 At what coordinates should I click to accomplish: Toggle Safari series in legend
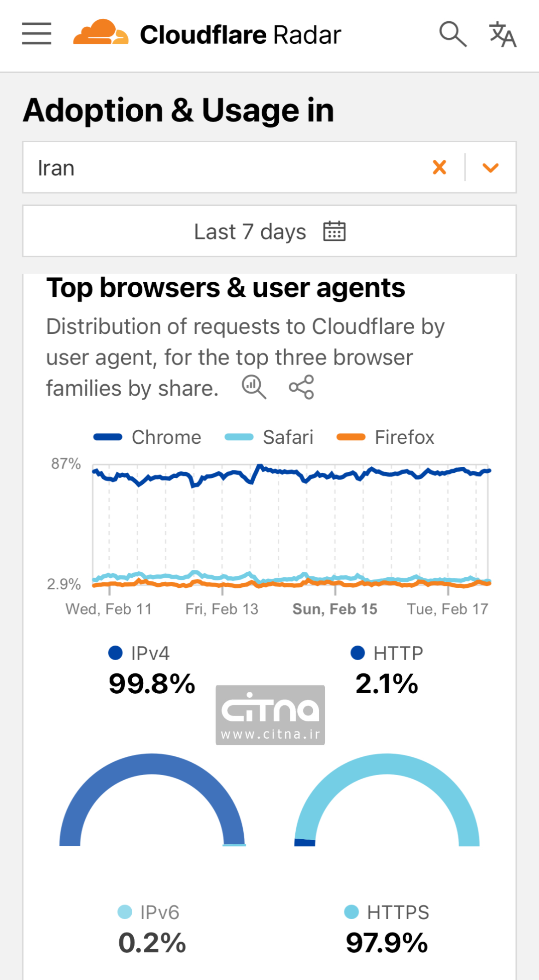coord(269,437)
